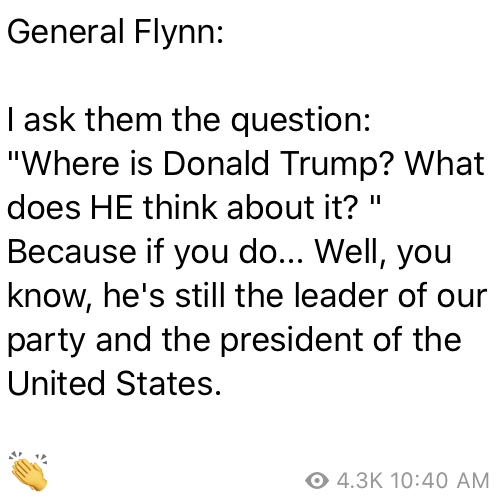The height and width of the screenshot is (499, 503).
Task: Click the eye views icon
Action: (317, 480)
